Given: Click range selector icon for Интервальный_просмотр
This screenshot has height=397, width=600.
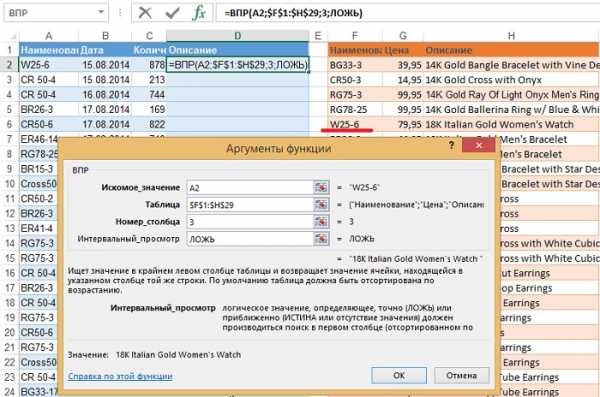Looking at the screenshot, I should [321, 239].
